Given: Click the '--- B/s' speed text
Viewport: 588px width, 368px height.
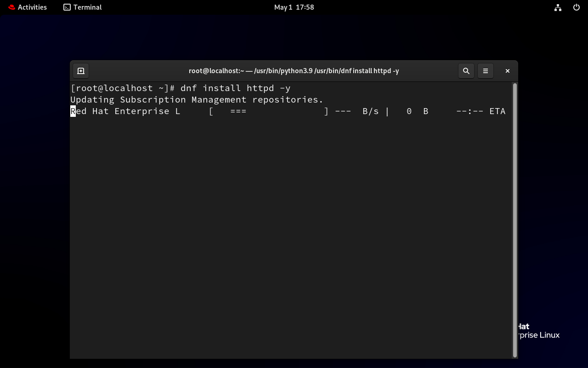Looking at the screenshot, I should pos(357,111).
